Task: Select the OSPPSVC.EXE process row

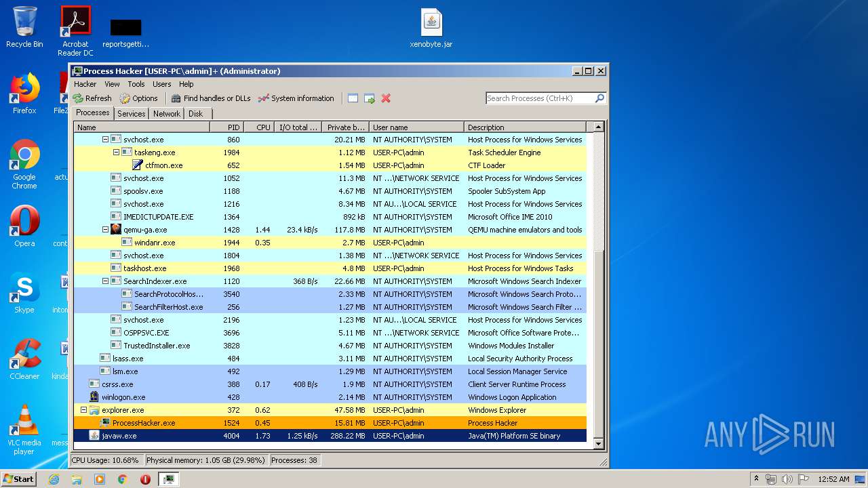Action: (x=330, y=333)
